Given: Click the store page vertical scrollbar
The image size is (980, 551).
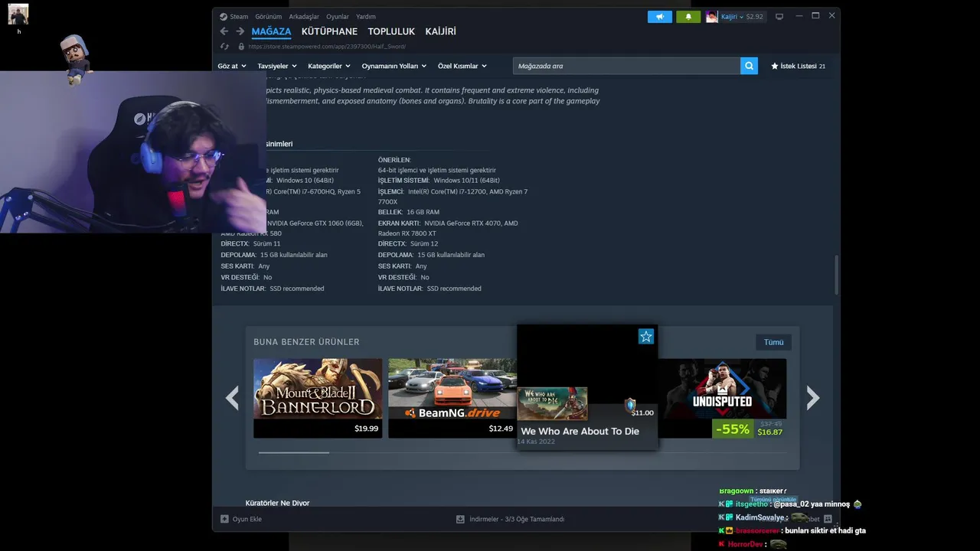Looking at the screenshot, I should point(836,275).
